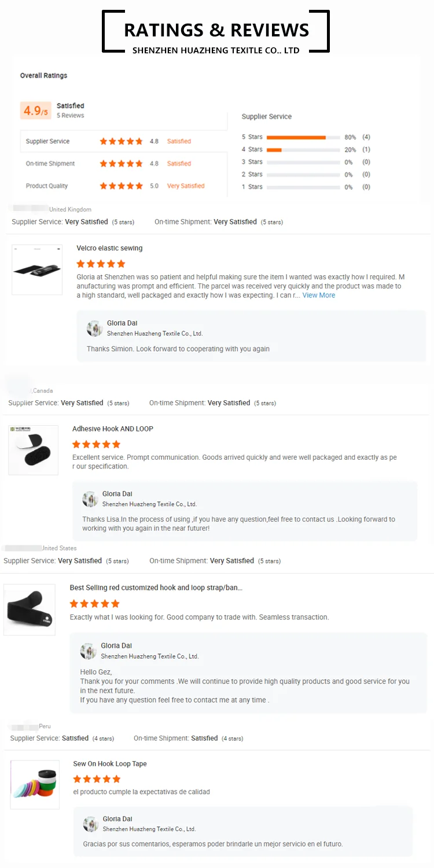434x868 pixels.
Task: Click Gloria Dai avatar in Adhesive Hook reply
Action: tap(90, 499)
